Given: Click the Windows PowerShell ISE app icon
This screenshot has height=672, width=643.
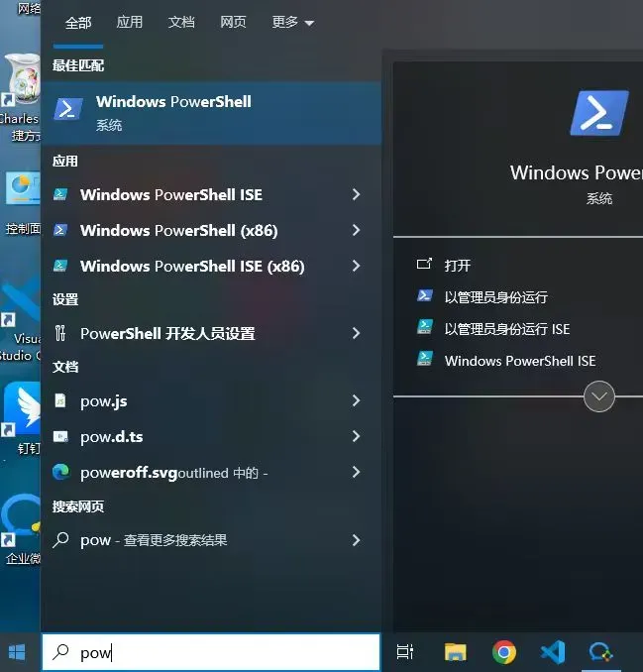Looking at the screenshot, I should pos(60,194).
